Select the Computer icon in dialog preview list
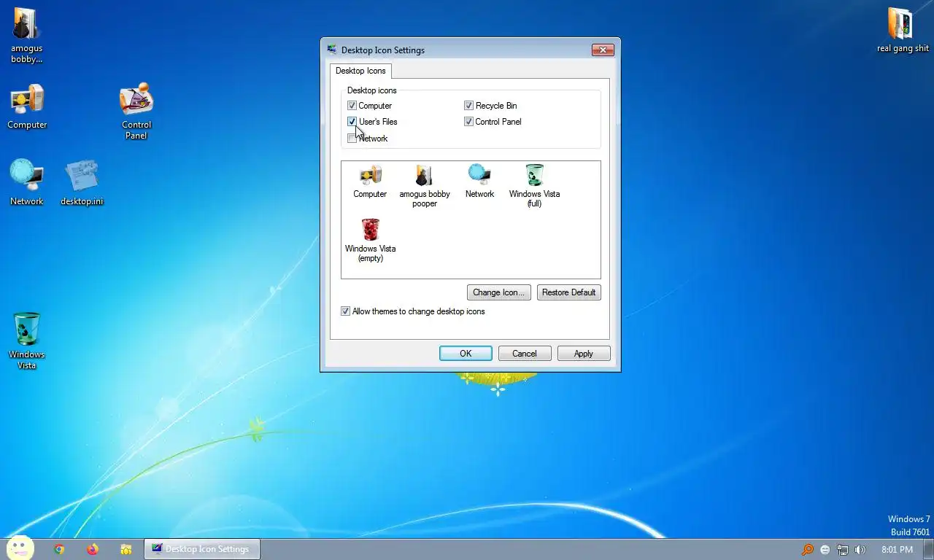This screenshot has width=934, height=560. click(x=370, y=182)
